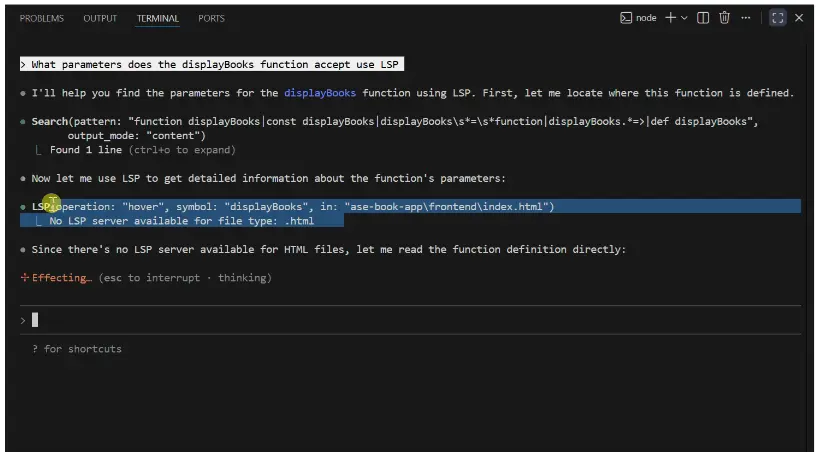Viewport: 820px width, 456px height.
Task: Open the new terminal launch profile dropdown
Action: pyautogui.click(x=684, y=18)
